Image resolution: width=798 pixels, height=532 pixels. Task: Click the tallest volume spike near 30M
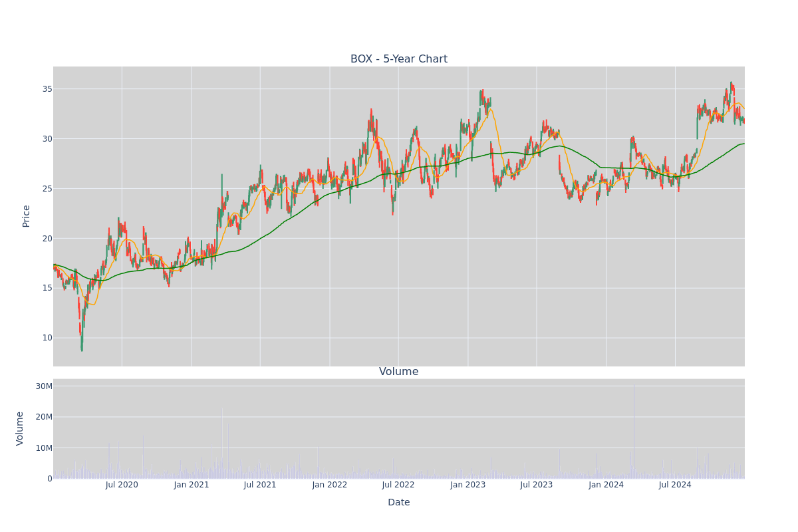(x=634, y=431)
